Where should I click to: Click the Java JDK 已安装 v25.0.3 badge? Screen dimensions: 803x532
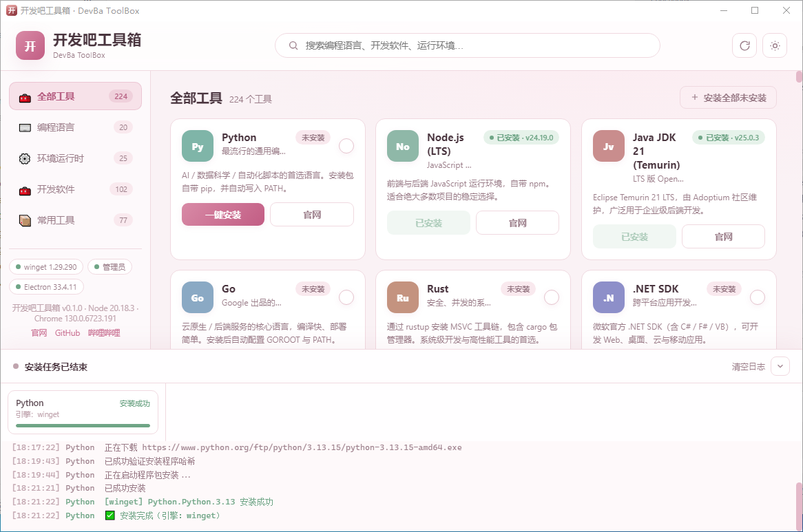pyautogui.click(x=728, y=138)
